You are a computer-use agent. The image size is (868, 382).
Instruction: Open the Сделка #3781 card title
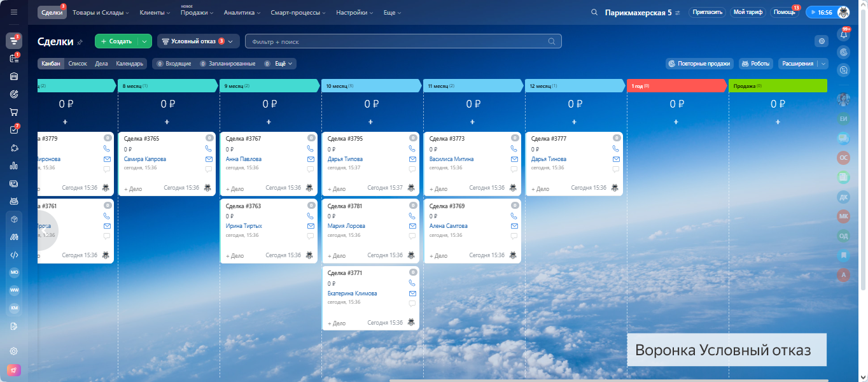[345, 206]
